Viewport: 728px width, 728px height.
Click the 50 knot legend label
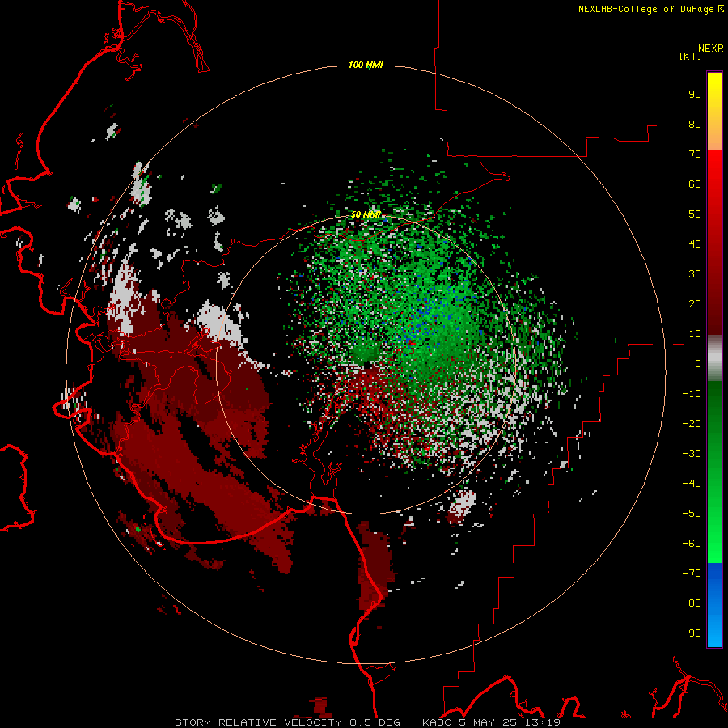point(695,214)
